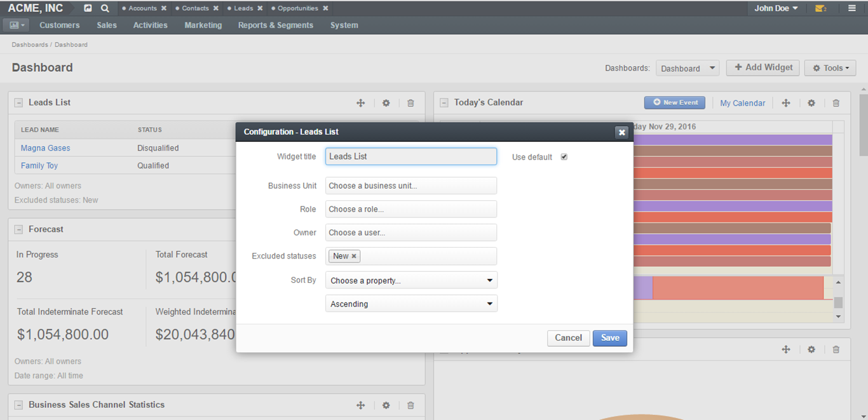Click move icon of Today's Calendar widget
868x420 pixels.
click(786, 103)
